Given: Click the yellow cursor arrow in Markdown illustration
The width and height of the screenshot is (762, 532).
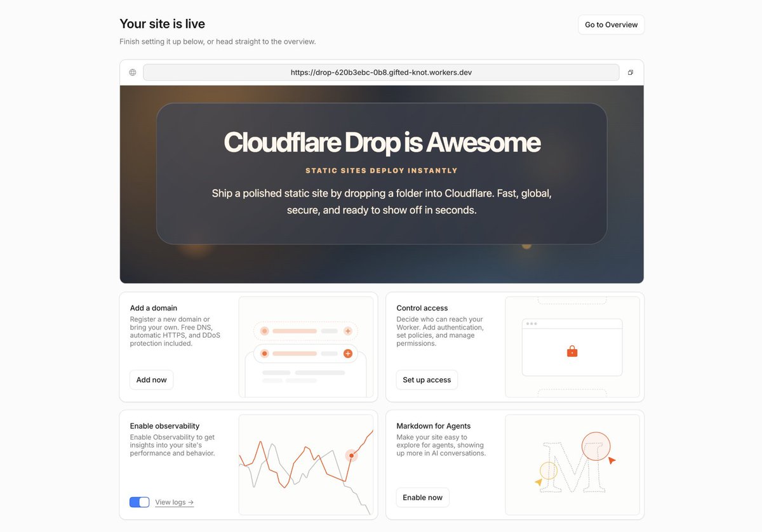Looking at the screenshot, I should click(x=538, y=482).
